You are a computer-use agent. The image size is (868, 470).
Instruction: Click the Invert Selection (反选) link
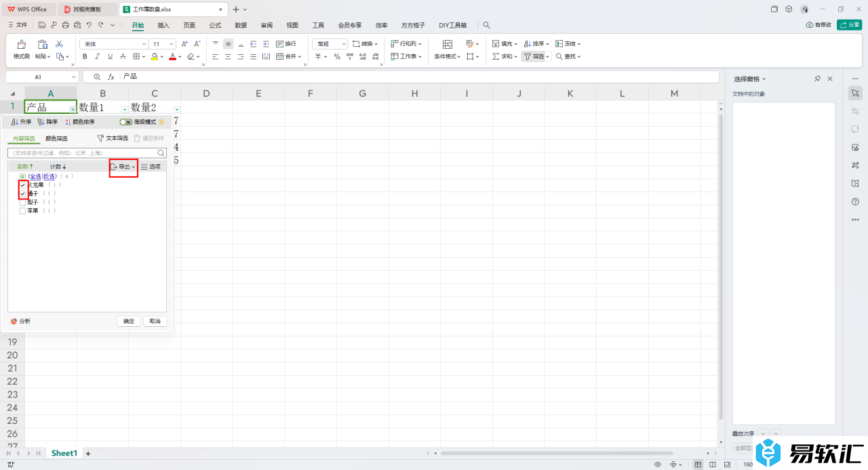pyautogui.click(x=48, y=176)
